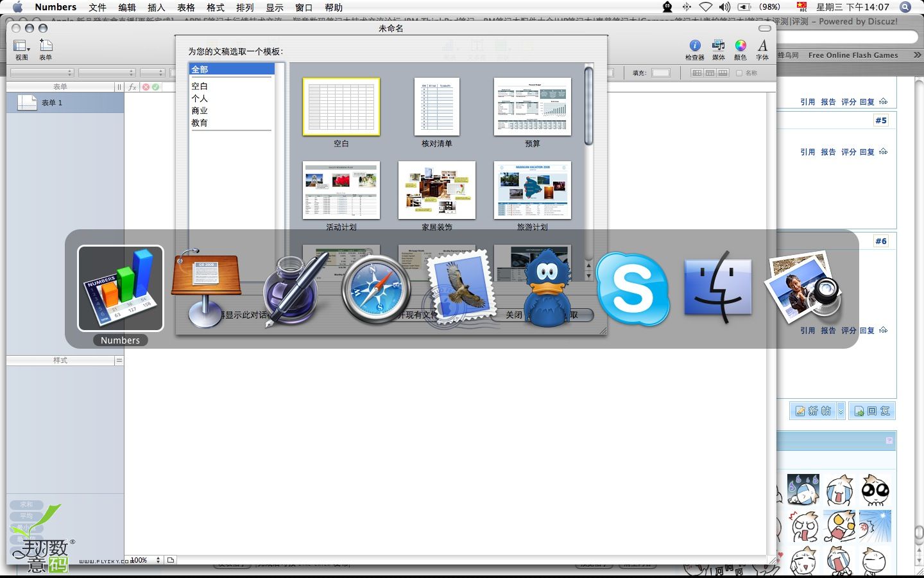Click the page view icon beside zoom

[x=171, y=560]
